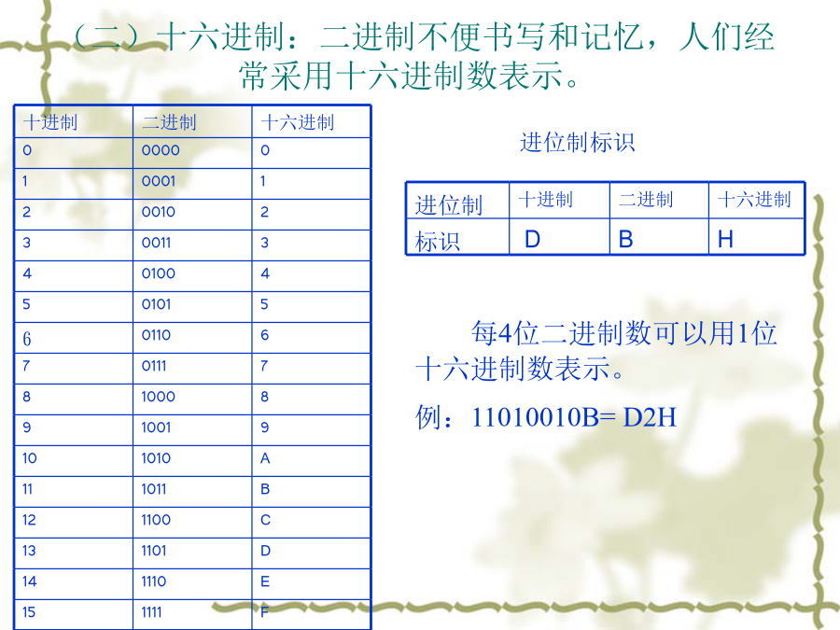
Task: Select binary cell 1110
Action: coord(192,584)
